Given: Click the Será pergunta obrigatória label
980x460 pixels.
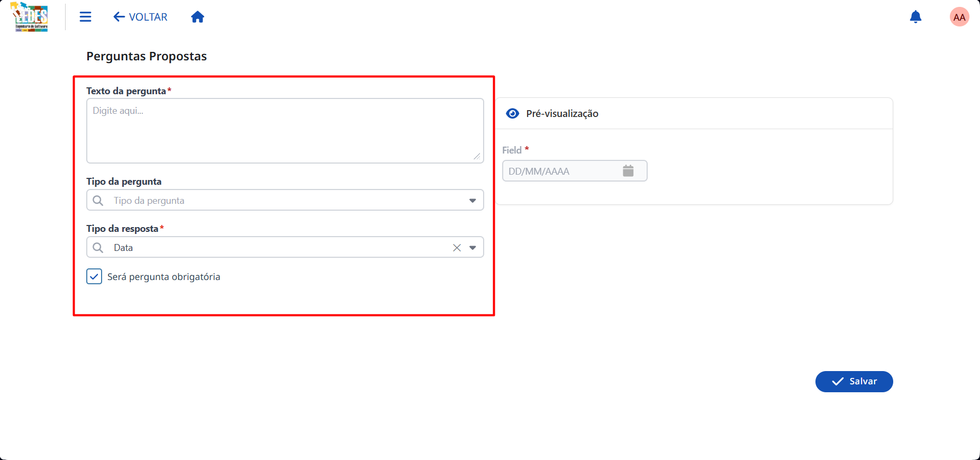Looking at the screenshot, I should (x=164, y=277).
